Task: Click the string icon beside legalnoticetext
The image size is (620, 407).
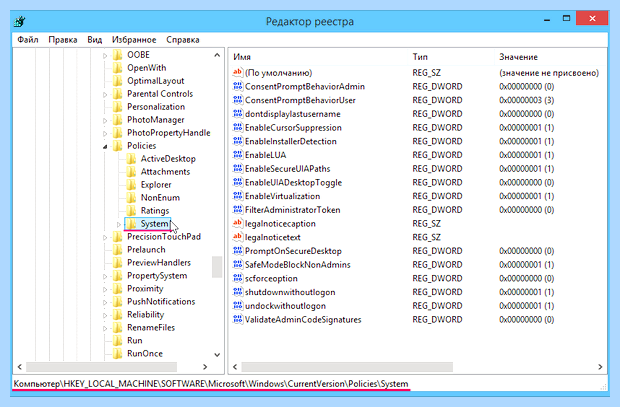Action: (238, 237)
